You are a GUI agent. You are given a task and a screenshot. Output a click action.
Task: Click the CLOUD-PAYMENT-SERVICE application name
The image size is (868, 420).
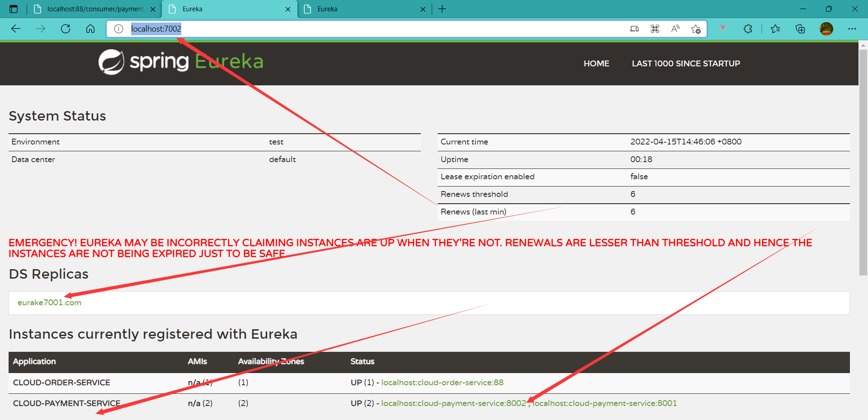[x=66, y=403]
